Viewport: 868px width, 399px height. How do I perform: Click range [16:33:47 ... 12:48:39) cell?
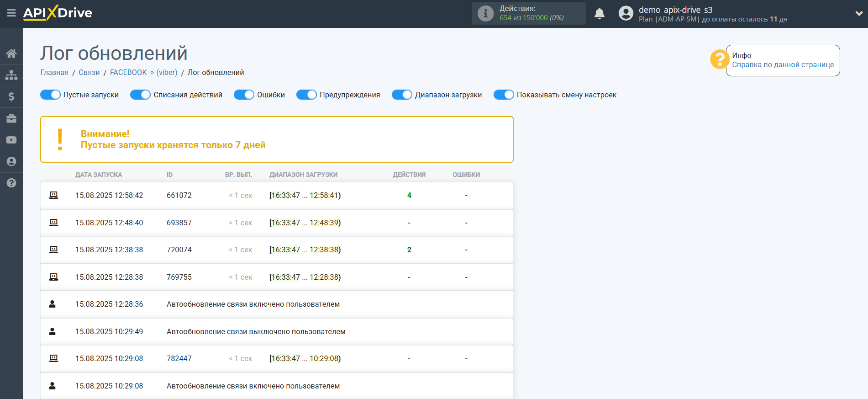(x=305, y=223)
